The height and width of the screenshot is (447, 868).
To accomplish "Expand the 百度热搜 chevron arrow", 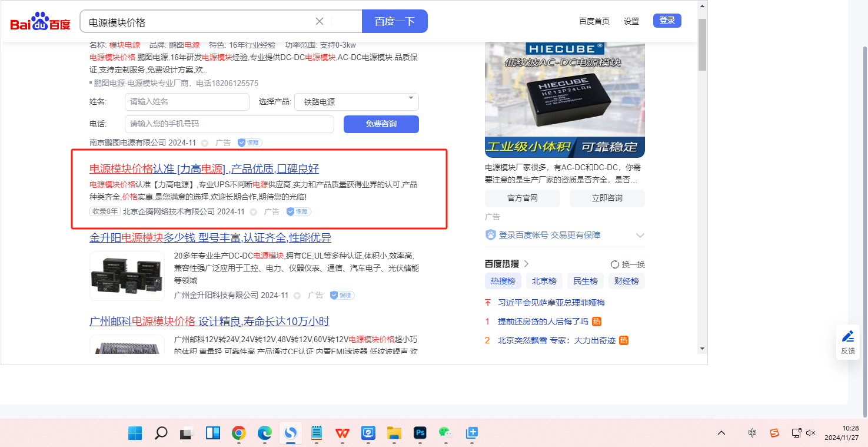I will [527, 264].
